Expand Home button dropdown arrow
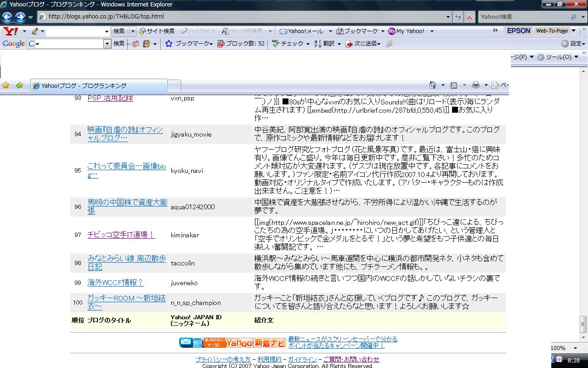The image size is (588, 368). [x=443, y=85]
